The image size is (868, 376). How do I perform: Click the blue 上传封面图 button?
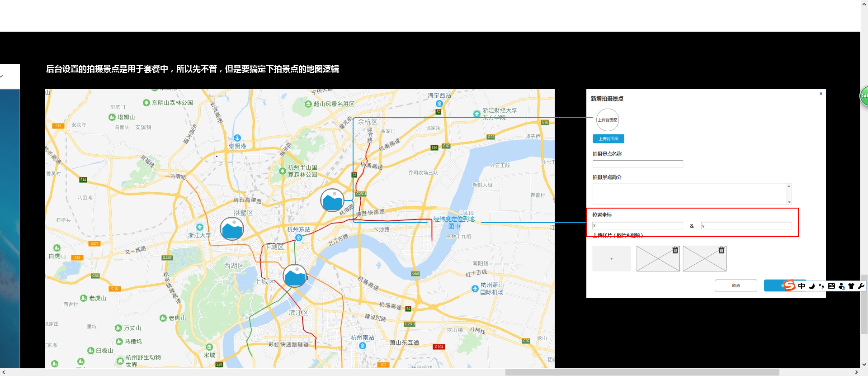pyautogui.click(x=608, y=139)
